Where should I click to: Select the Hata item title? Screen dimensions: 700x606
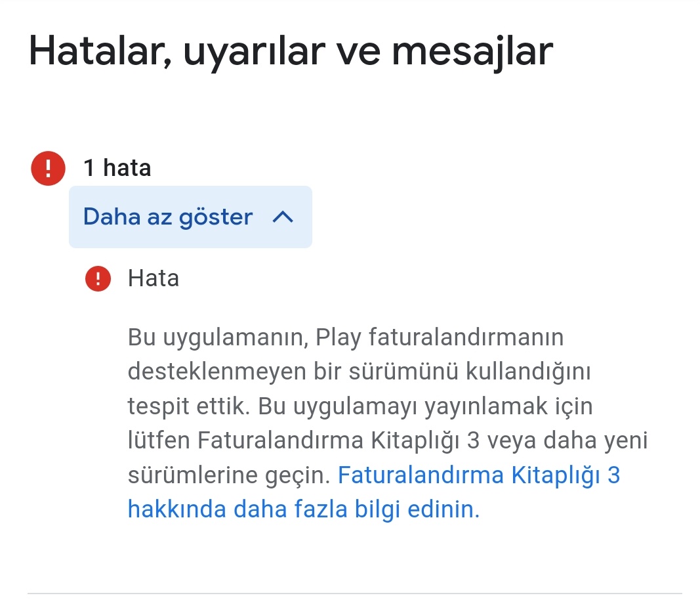tap(154, 278)
